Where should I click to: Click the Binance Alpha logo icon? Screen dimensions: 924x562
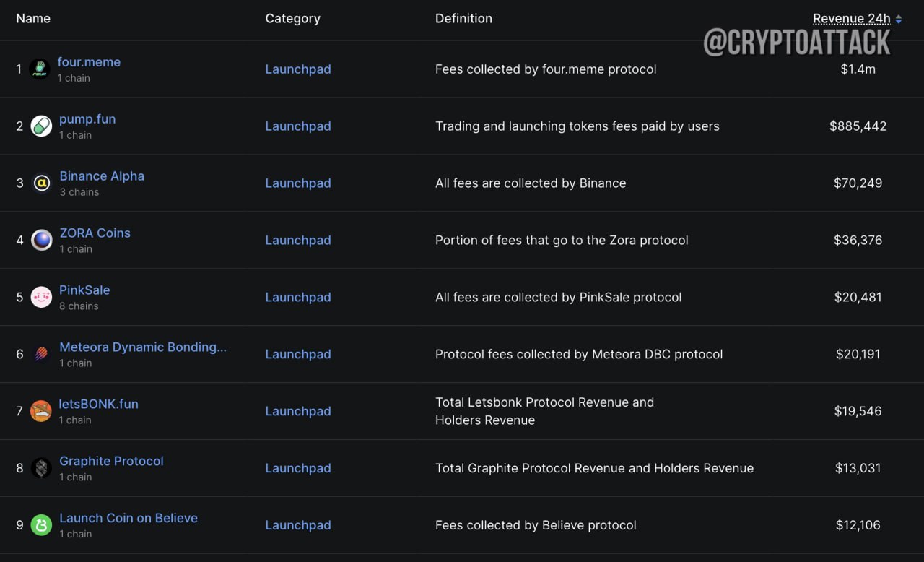click(41, 183)
